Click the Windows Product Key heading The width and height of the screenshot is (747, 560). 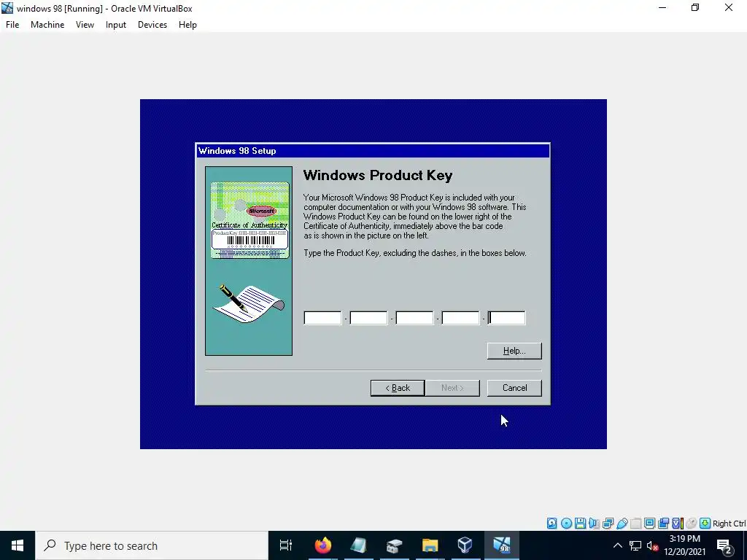pyautogui.click(x=378, y=175)
